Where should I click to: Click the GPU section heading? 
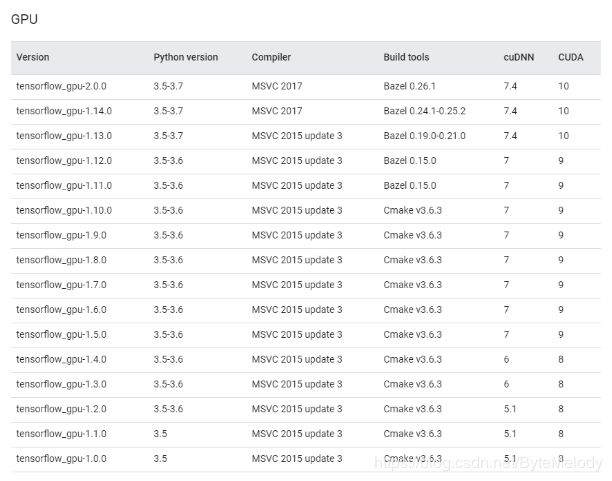(x=24, y=19)
